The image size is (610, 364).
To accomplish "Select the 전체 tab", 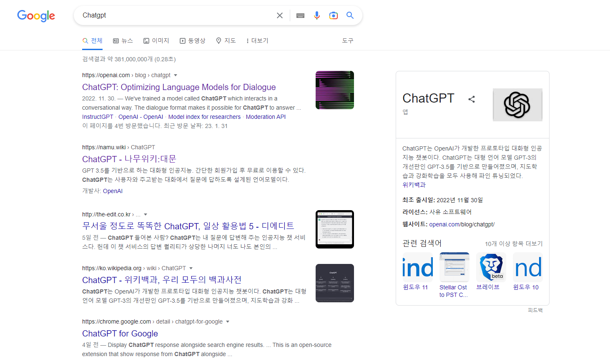I will [92, 40].
